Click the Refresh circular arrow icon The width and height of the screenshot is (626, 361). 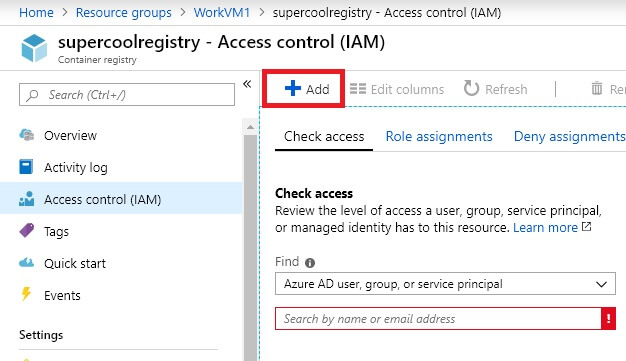(471, 88)
